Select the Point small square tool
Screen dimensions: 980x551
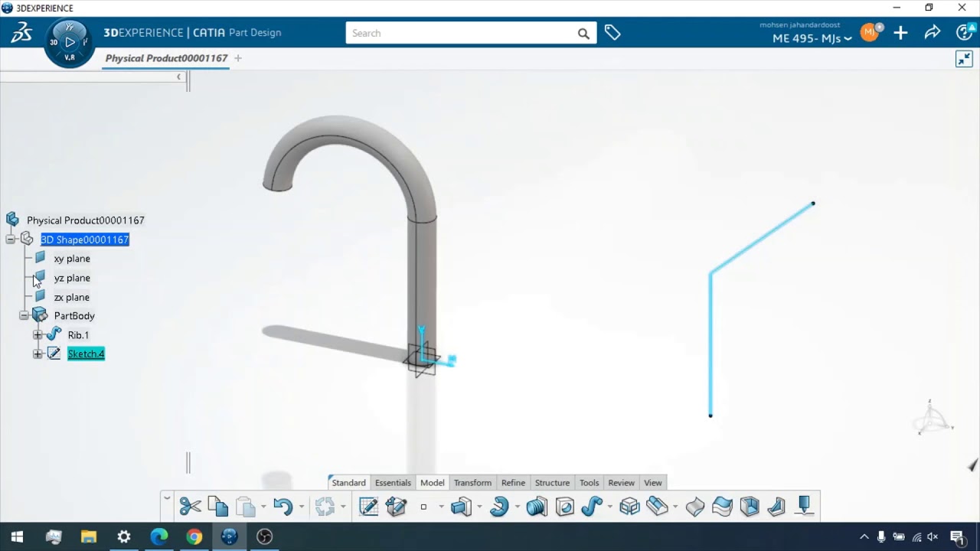[423, 507]
